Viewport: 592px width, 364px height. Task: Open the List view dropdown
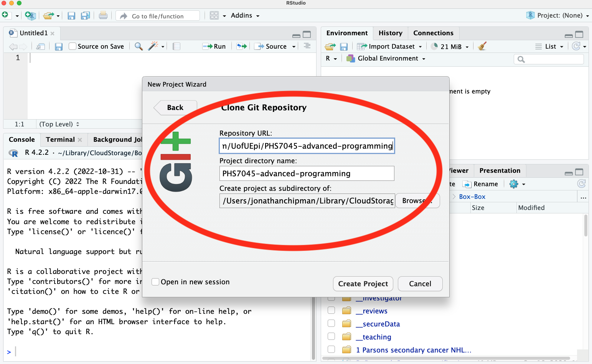click(x=549, y=46)
